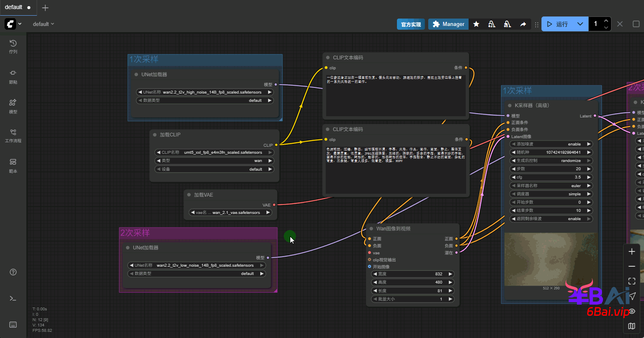Toggle the bottom console terminal icon

[x=13, y=298]
